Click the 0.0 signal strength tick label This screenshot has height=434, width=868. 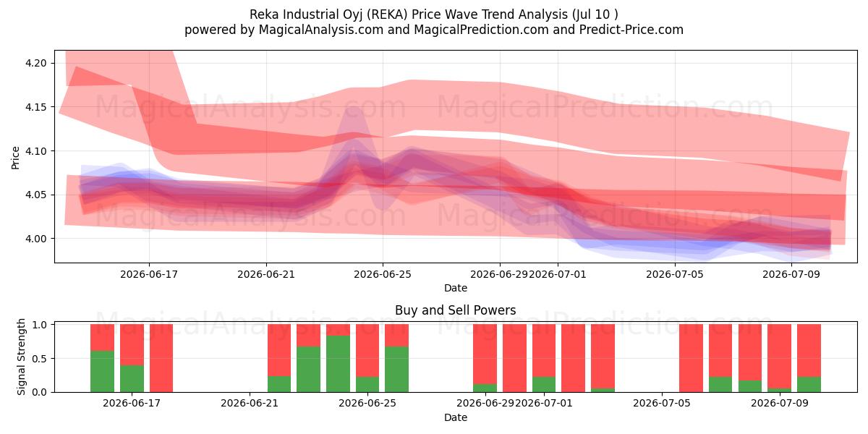[x=41, y=392]
